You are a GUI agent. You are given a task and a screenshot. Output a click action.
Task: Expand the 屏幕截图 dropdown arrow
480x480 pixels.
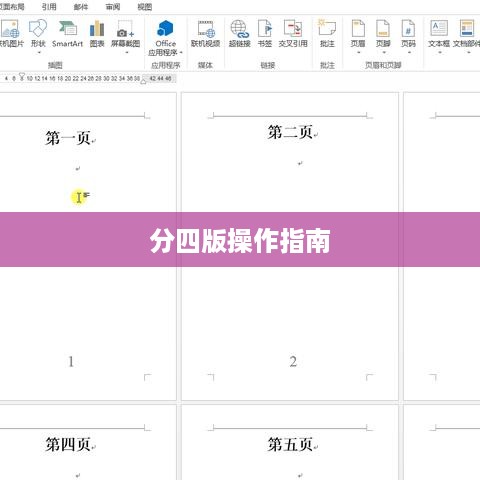[x=126, y=53]
